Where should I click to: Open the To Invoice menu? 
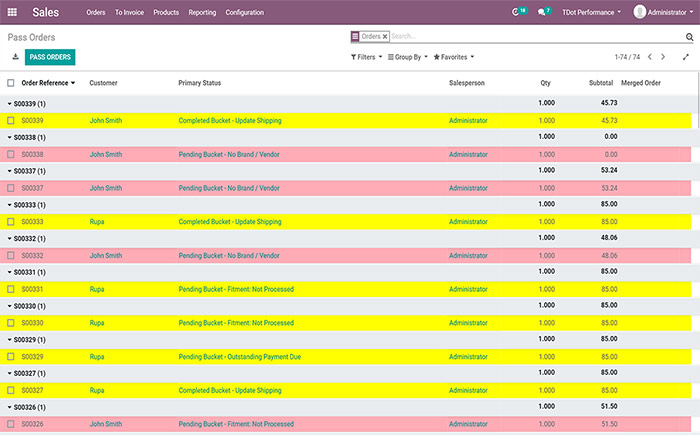129,12
